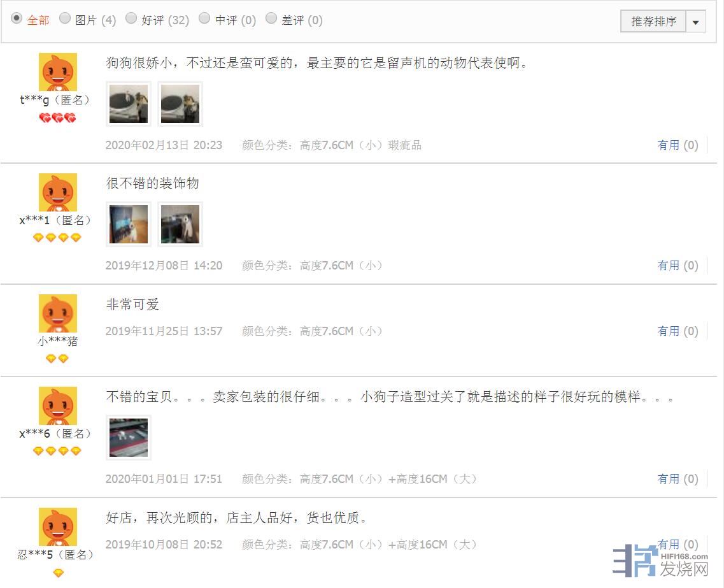Image resolution: width=724 pixels, height=588 pixels.
Task: Click 有用 (0) on the 非常可爱 review
Action: (x=678, y=331)
